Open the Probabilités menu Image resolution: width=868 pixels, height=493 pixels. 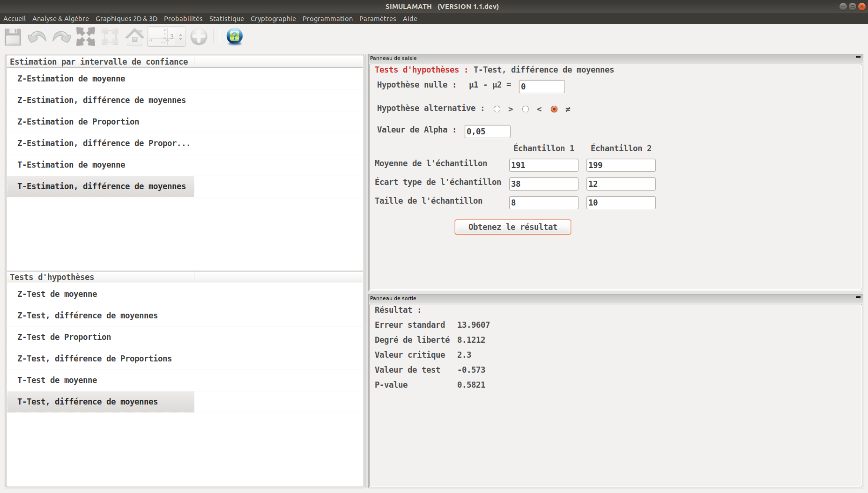click(183, 19)
